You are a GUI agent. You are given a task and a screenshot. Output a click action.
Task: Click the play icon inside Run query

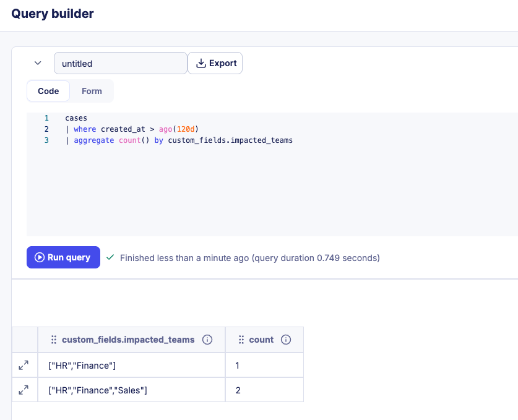(40, 257)
